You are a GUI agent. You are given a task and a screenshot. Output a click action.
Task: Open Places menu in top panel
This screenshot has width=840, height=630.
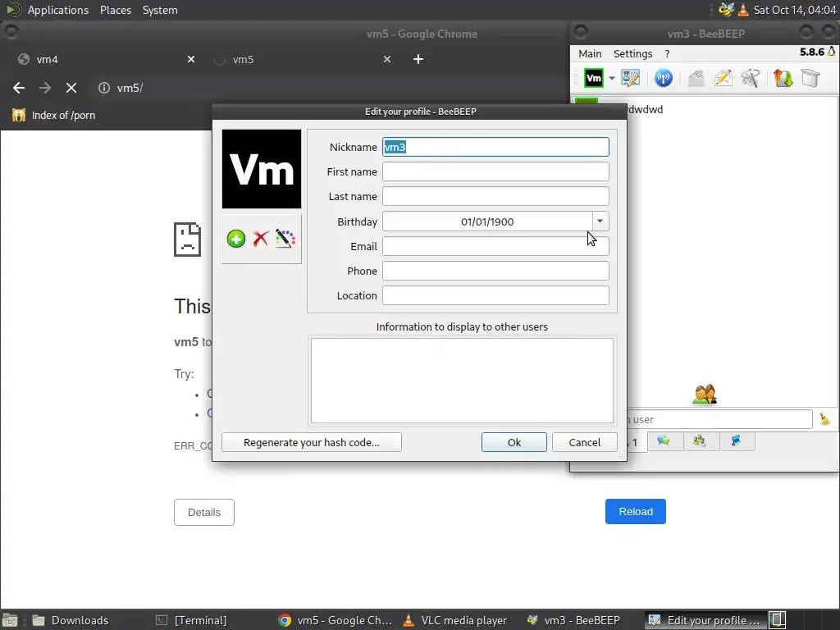(x=116, y=10)
